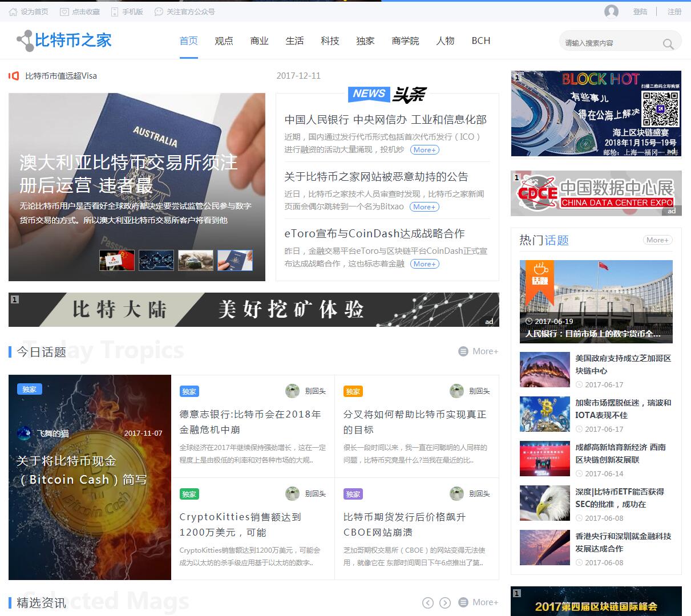Open the BCH navigation tab
Viewport: 691px width, 616px height.
[x=481, y=40]
